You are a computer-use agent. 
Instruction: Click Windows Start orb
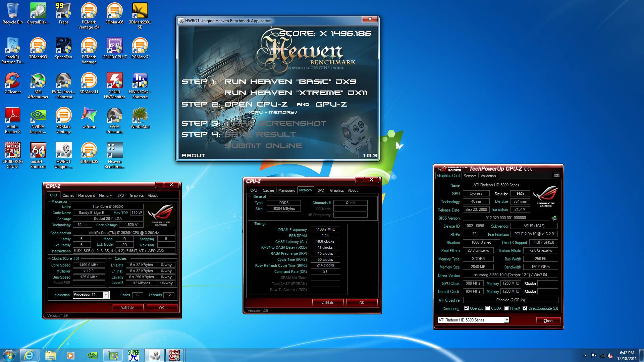[9, 355]
